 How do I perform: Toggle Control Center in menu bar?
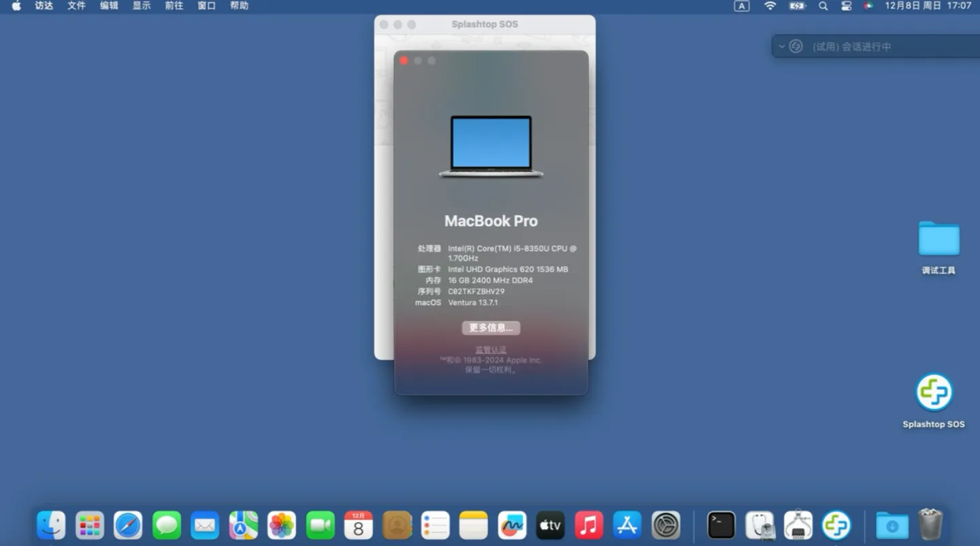click(846, 5)
